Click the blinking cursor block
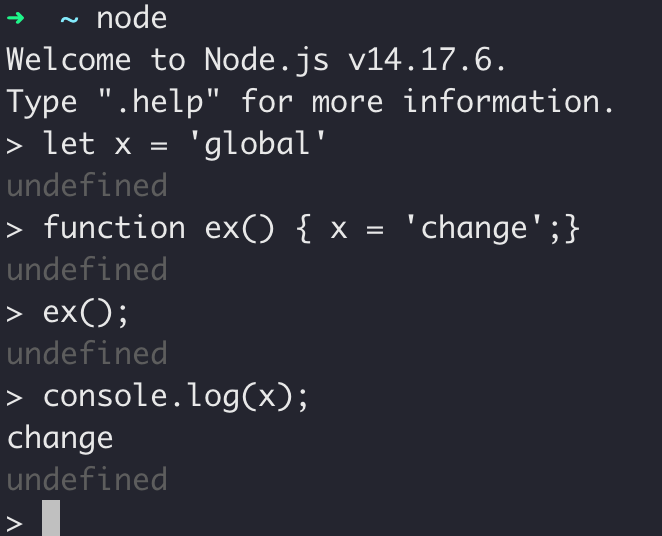This screenshot has width=662, height=536. tap(51, 518)
